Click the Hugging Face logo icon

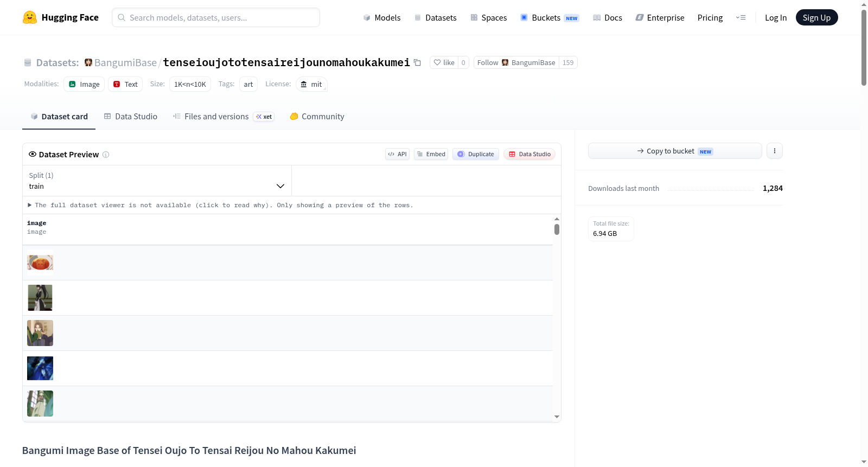point(30,17)
